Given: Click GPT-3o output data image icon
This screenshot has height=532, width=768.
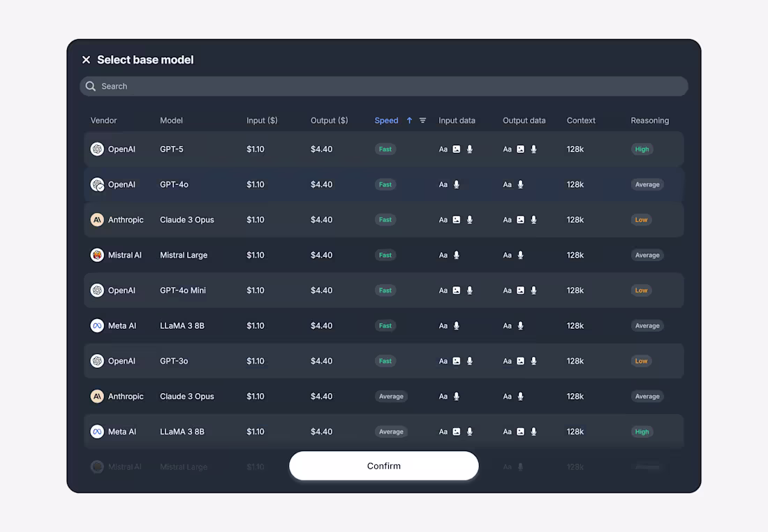Looking at the screenshot, I should (x=521, y=361).
